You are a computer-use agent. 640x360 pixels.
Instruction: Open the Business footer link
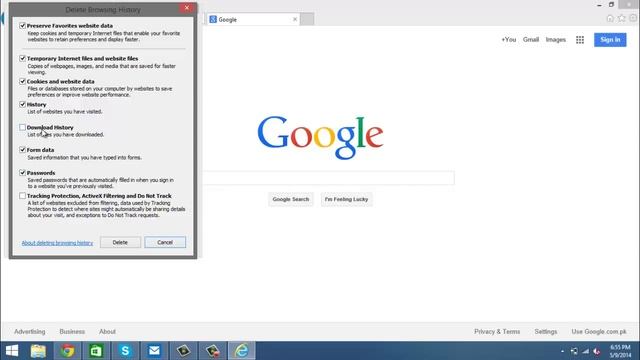72,331
